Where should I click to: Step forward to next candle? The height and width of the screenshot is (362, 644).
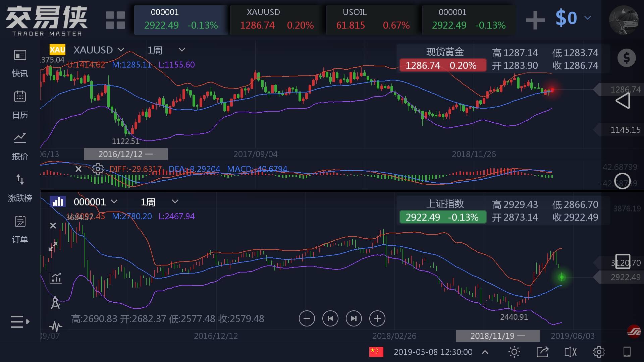(354, 318)
